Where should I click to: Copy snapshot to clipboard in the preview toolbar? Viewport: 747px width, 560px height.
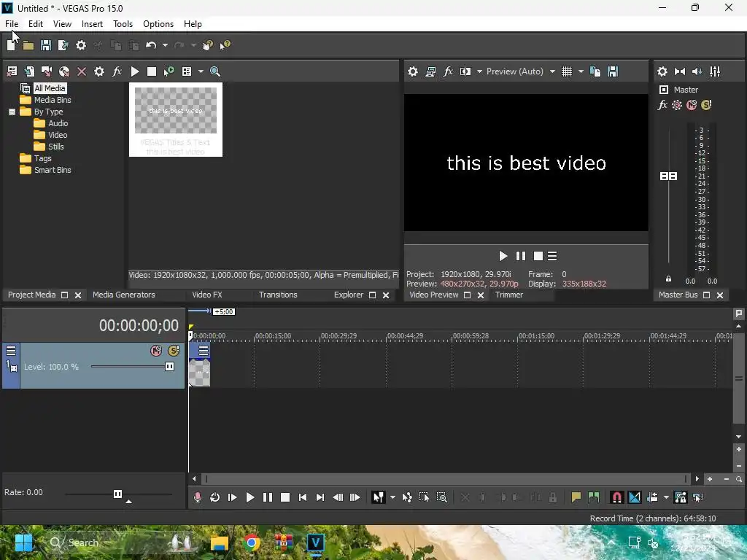tap(595, 71)
